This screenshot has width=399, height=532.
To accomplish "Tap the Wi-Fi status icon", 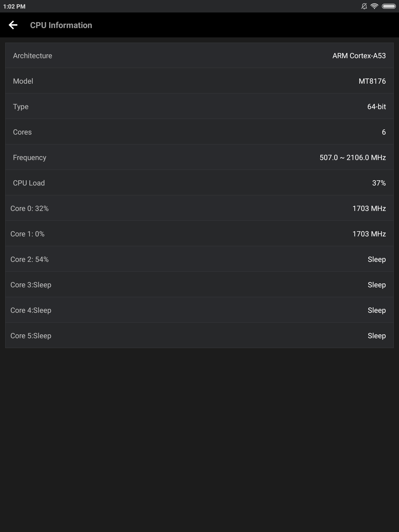I will tap(374, 6).
